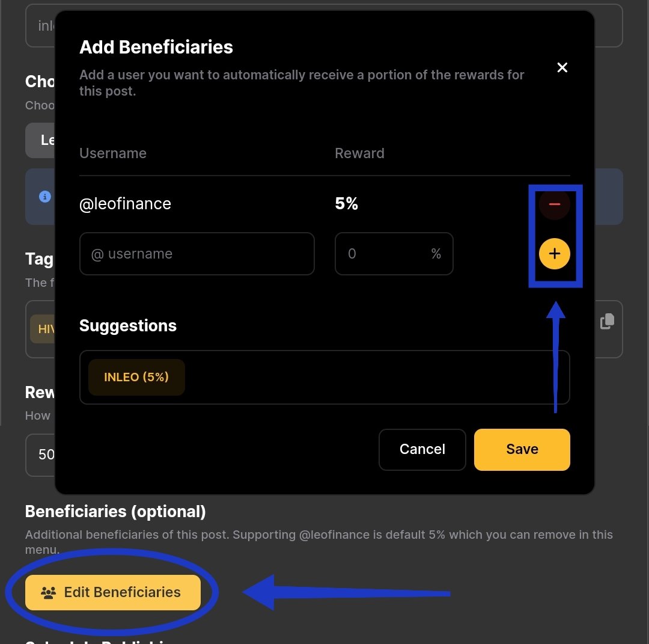Close the Add Beneficiaries dialog

click(x=562, y=67)
